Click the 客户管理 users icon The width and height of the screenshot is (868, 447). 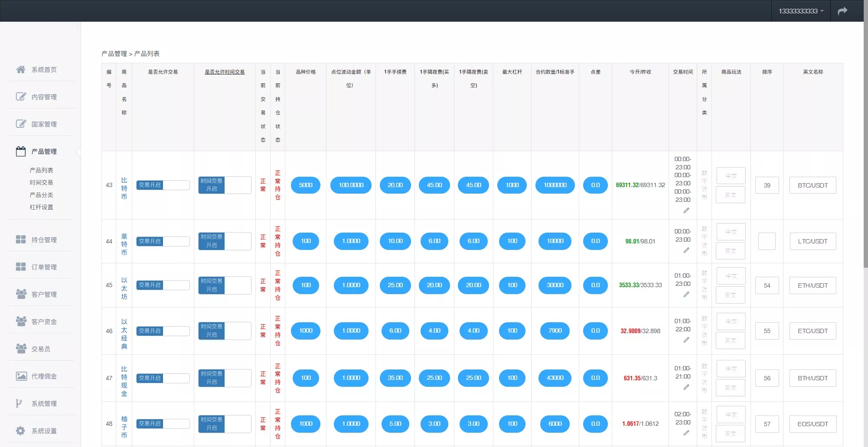pos(21,294)
